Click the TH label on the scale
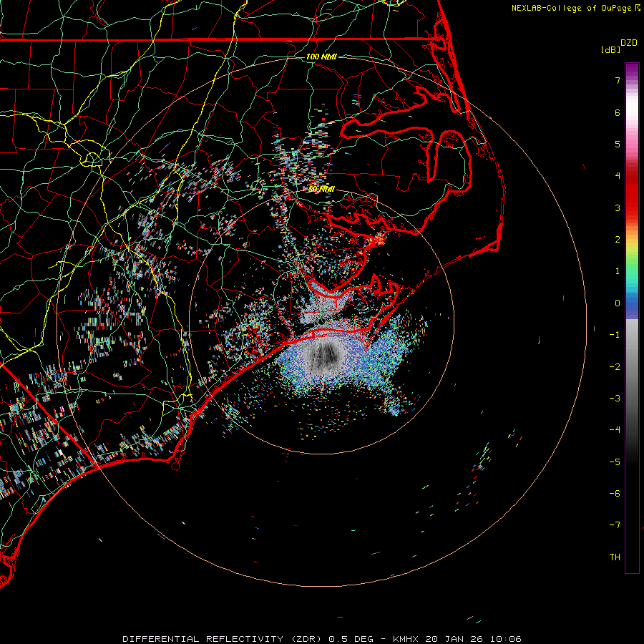 tap(615, 557)
